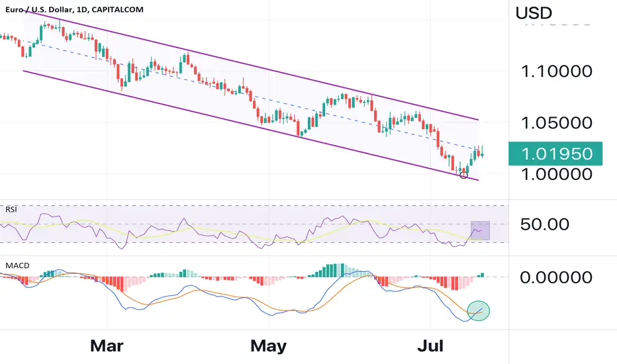Click the USD currency label
This screenshot has height=364, width=617.
click(x=534, y=13)
